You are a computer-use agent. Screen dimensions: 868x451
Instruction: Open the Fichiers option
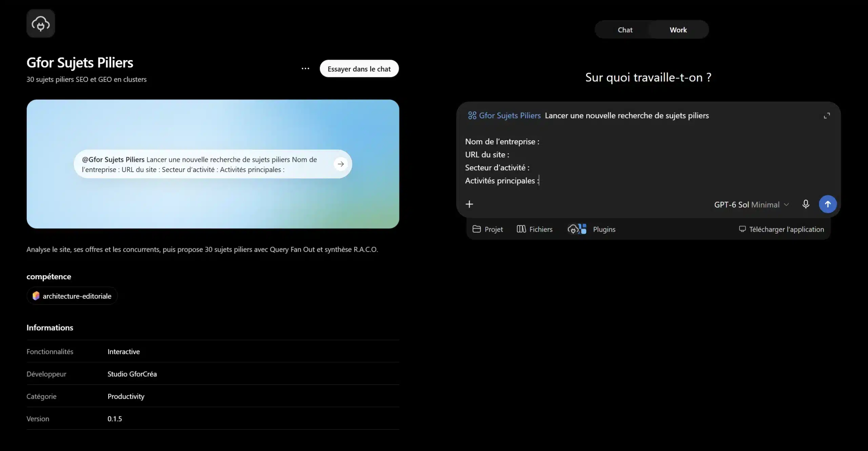(x=534, y=229)
